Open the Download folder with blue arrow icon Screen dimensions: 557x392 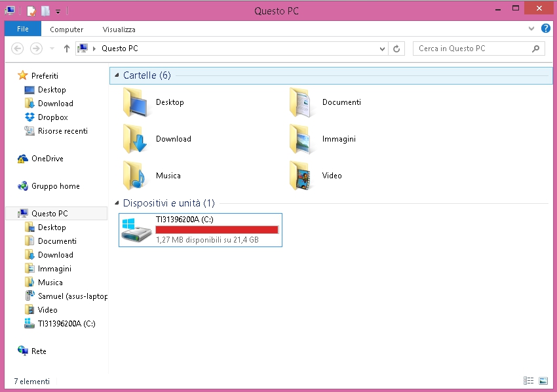pyautogui.click(x=136, y=139)
